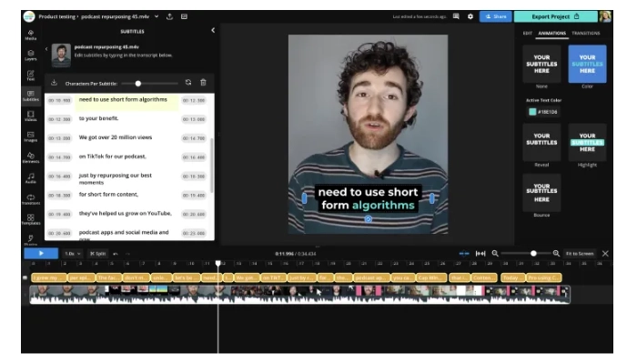The width and height of the screenshot is (637, 364).
Task: Select the Text tool in sidebar
Action: [31, 76]
